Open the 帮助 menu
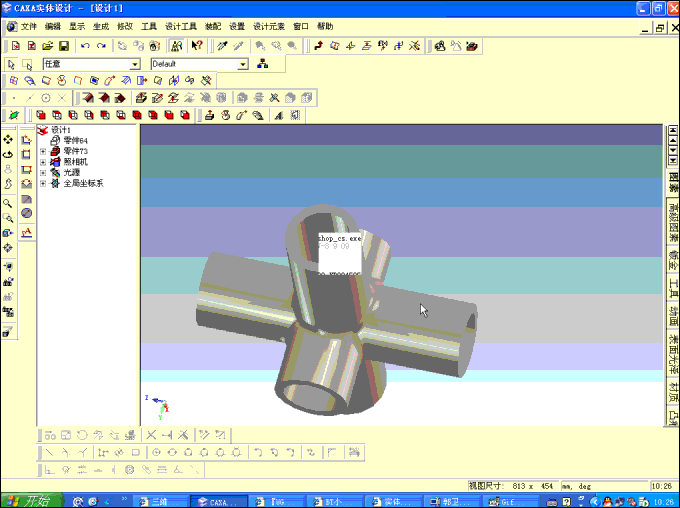Screen dimensions: 680x508 [325, 26]
